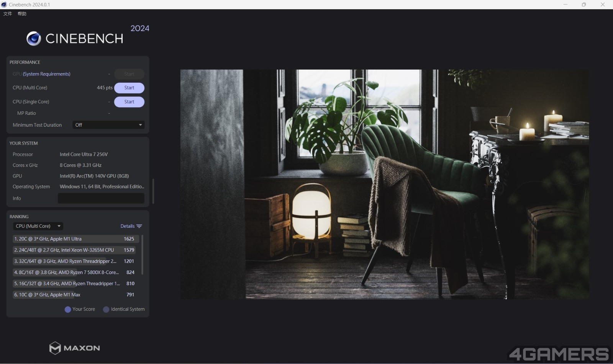Click the Cinebench logo icon
Viewport: 613px width, 364px height.
[34, 39]
